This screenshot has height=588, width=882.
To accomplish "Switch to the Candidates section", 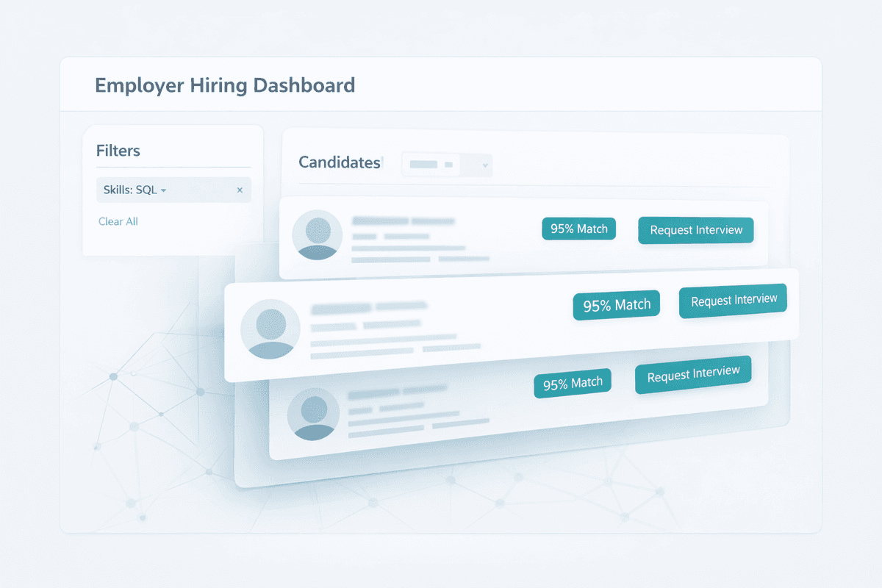I will click(x=339, y=162).
